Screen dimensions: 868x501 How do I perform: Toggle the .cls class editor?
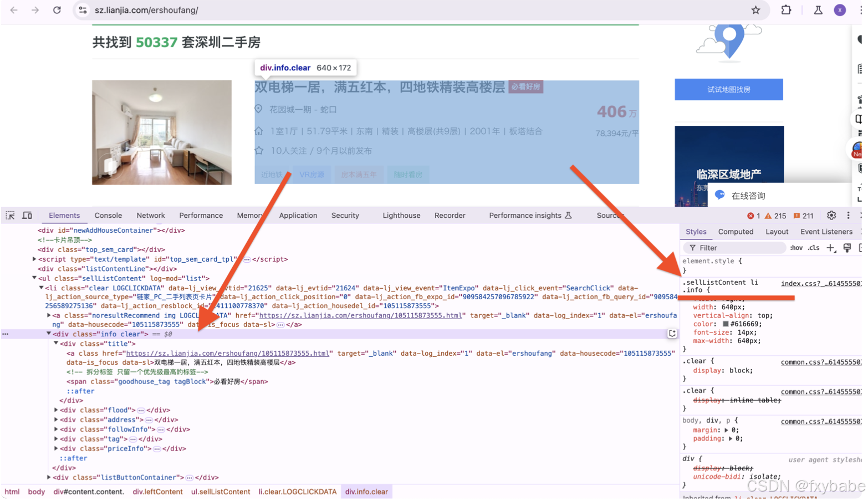point(814,248)
